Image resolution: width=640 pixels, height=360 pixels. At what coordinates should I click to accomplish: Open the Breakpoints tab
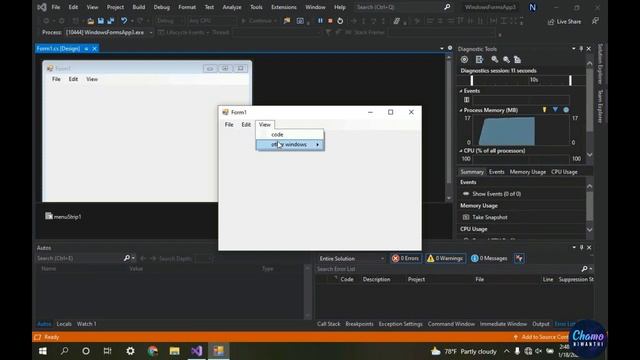[x=359, y=324]
